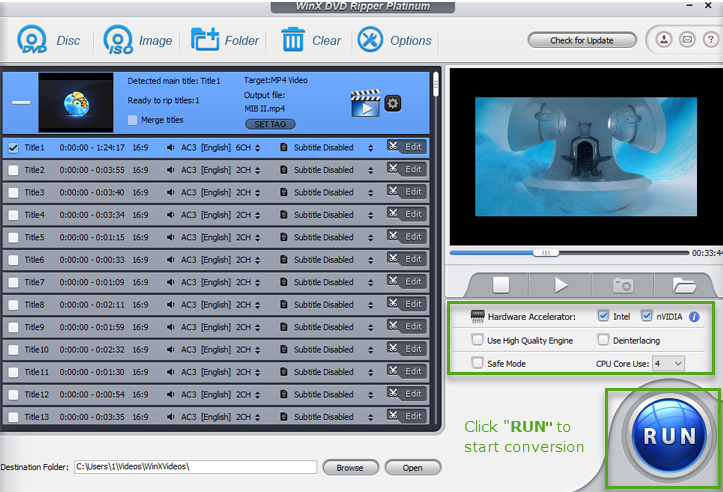Click the DVD title thumbnail

coord(76,102)
